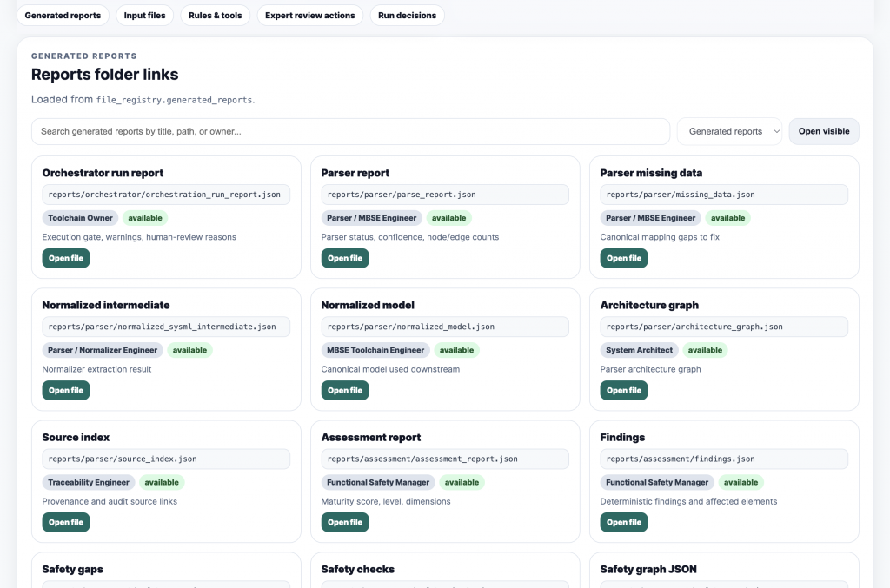Select the Rules & tools tab
This screenshot has height=588, width=890.
point(216,16)
